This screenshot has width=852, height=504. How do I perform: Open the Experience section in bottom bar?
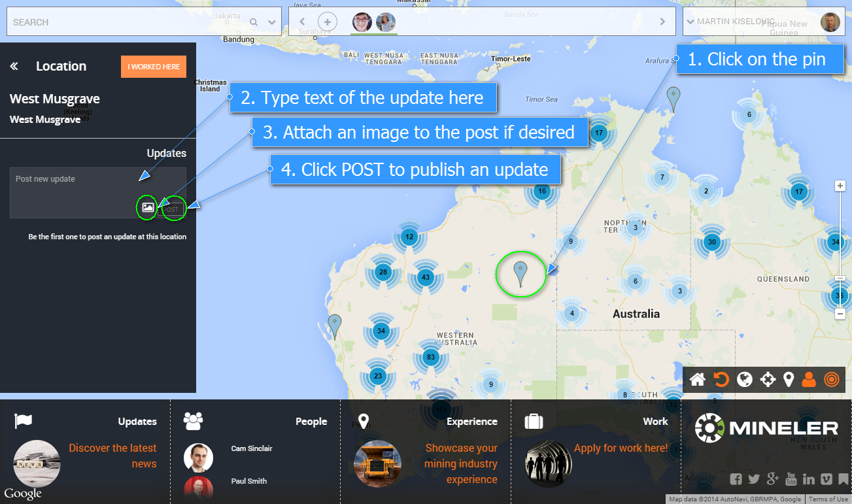(x=471, y=422)
